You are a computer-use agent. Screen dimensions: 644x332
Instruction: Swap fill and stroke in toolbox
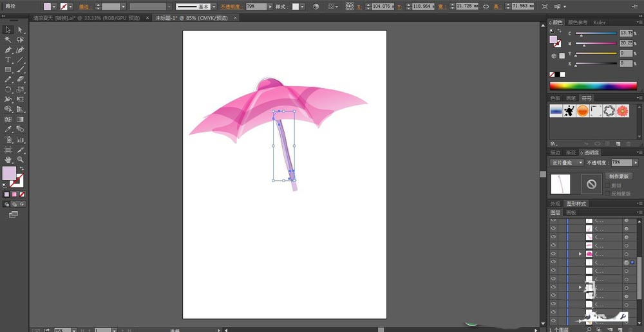tap(22, 169)
